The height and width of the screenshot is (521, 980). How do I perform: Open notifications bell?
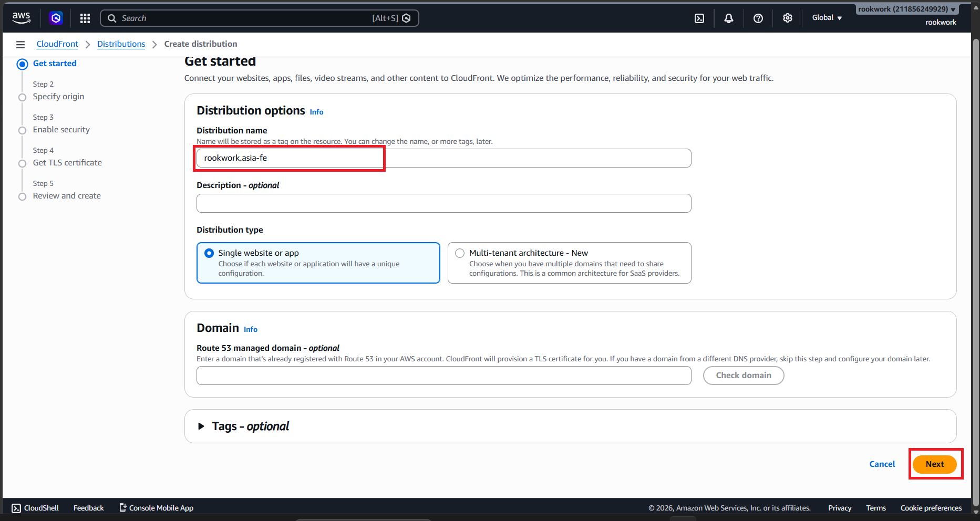pyautogui.click(x=729, y=18)
